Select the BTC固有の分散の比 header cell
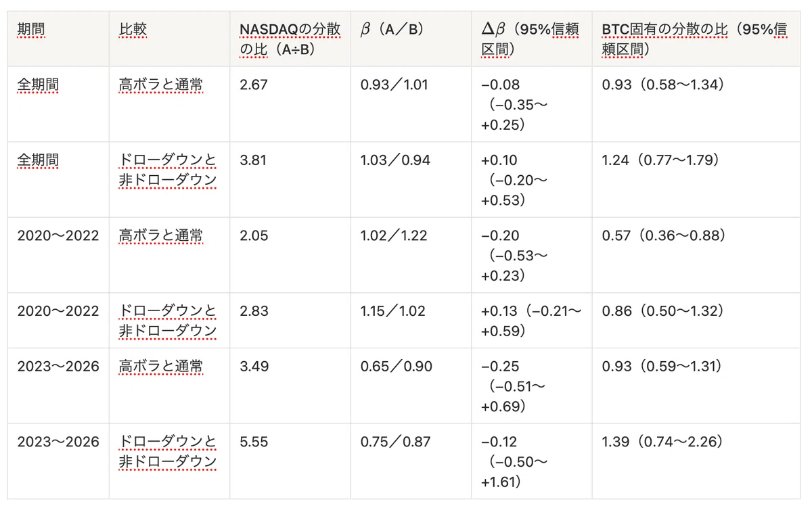 696,39
